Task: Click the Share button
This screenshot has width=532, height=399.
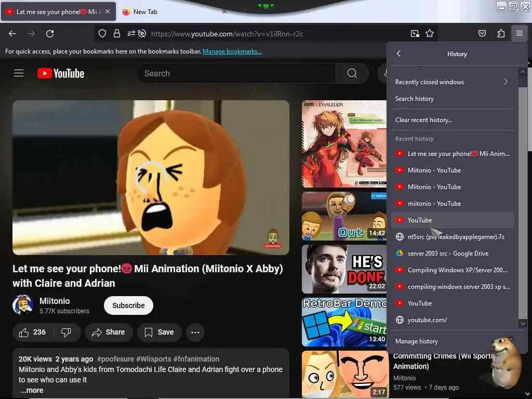Action: click(109, 332)
